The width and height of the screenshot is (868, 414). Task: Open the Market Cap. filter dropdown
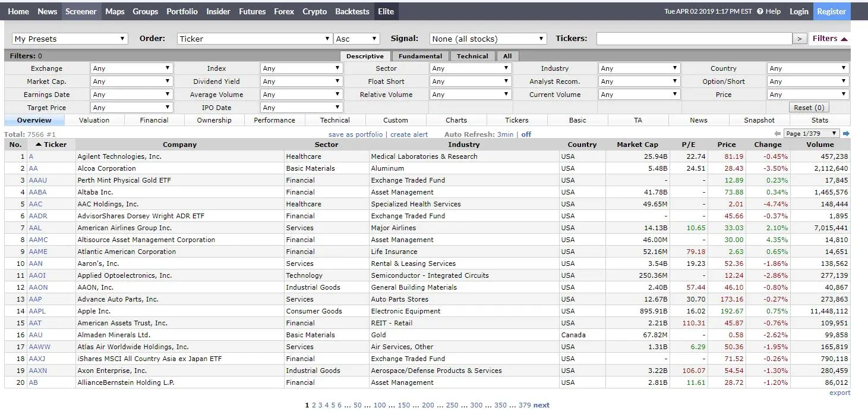click(x=131, y=81)
